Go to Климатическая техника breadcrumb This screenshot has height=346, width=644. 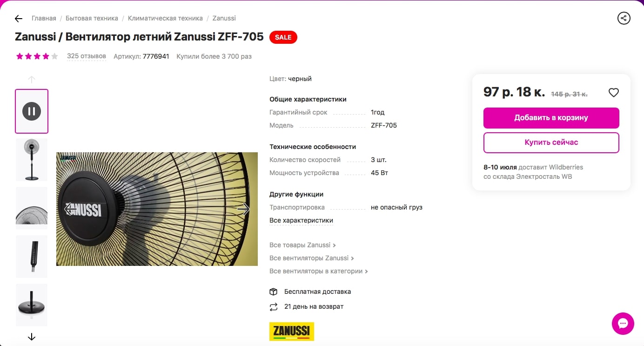(x=165, y=18)
